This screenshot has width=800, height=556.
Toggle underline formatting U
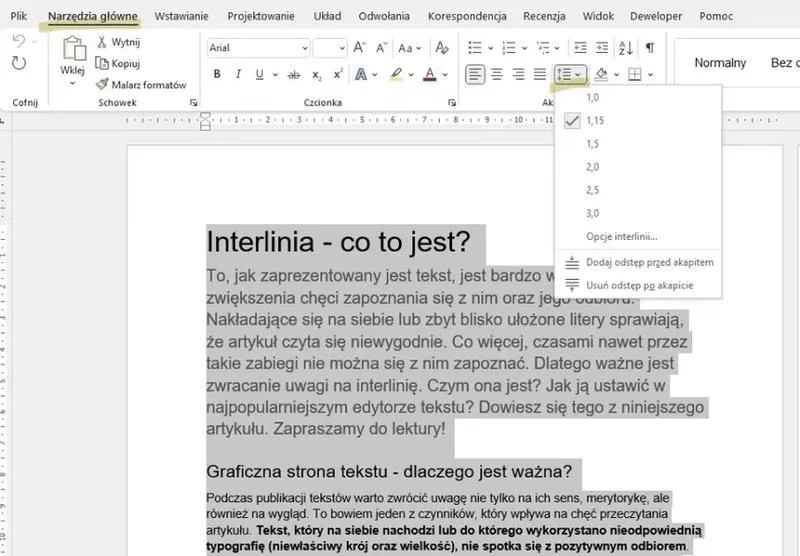coord(259,74)
